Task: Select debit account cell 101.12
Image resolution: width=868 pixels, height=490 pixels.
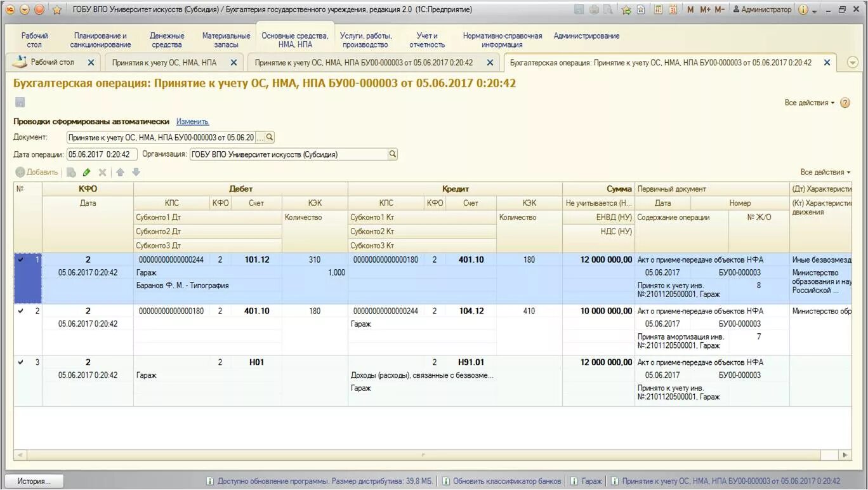Action: 256,260
